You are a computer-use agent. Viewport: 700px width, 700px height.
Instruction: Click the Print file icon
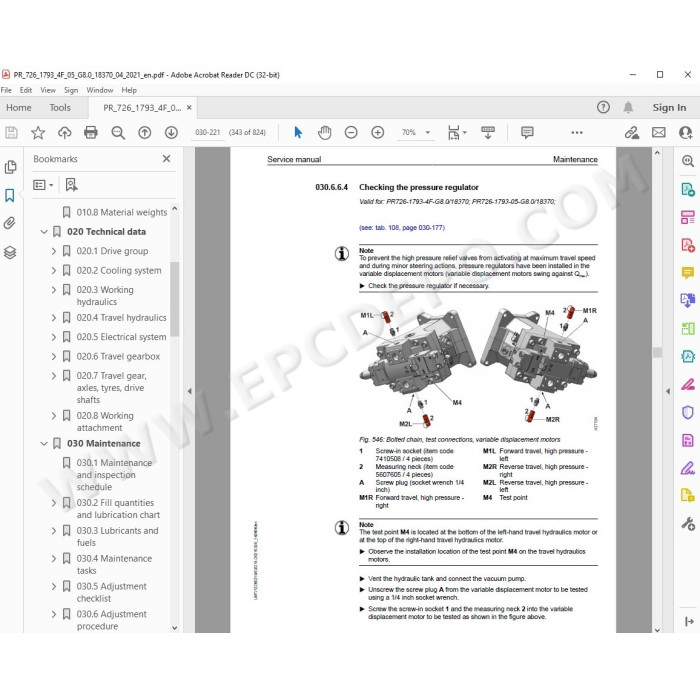(x=91, y=132)
